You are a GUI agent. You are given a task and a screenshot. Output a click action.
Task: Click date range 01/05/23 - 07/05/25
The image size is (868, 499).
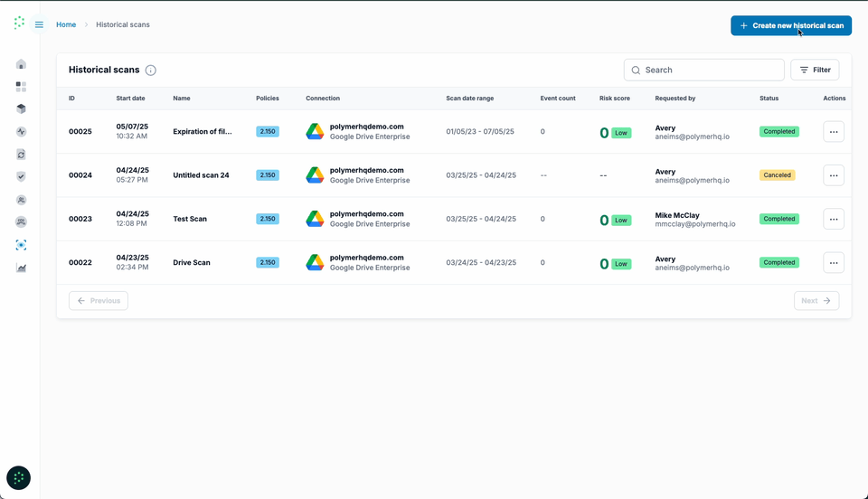(x=480, y=132)
